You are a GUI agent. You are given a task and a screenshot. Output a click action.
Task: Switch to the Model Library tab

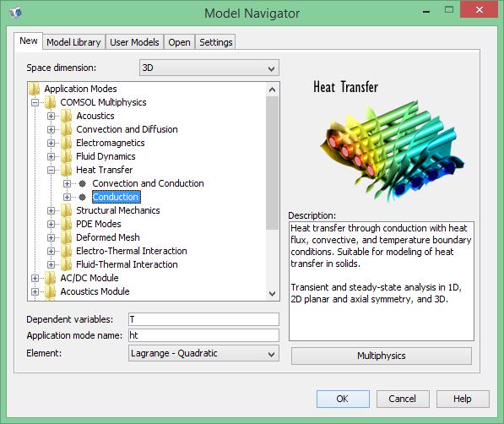click(x=73, y=42)
